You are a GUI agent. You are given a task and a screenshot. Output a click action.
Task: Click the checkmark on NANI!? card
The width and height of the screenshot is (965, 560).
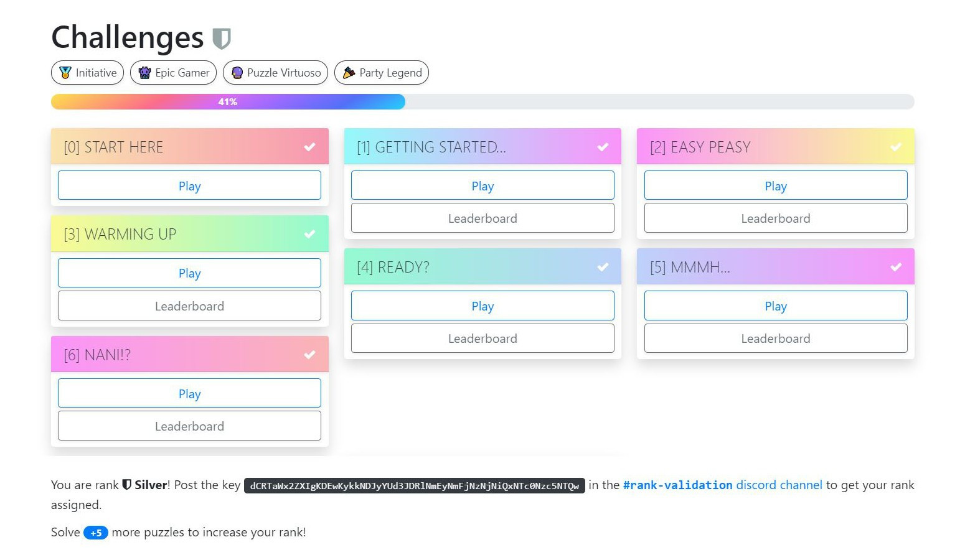tap(309, 355)
